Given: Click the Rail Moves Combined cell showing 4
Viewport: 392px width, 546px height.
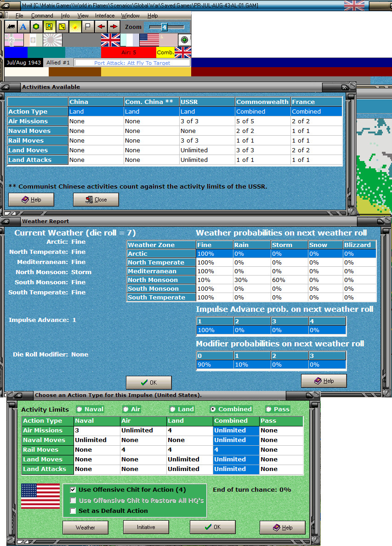Looking at the screenshot, I should [236, 449].
